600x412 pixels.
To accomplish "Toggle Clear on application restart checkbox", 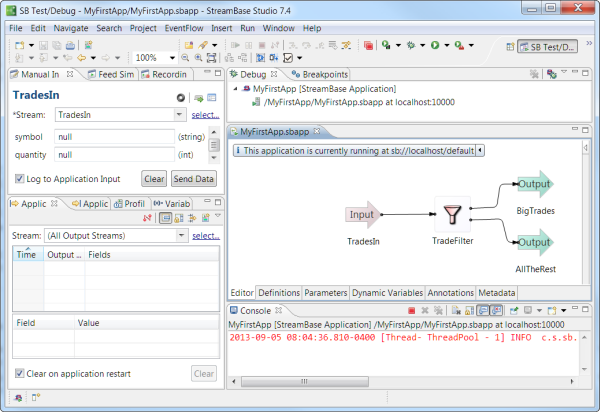I will pyautogui.click(x=21, y=374).
